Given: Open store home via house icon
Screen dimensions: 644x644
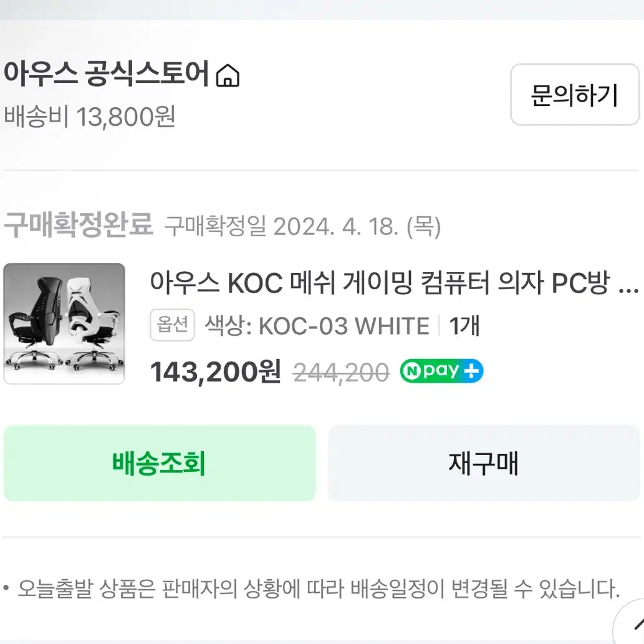Looking at the screenshot, I should tap(228, 75).
